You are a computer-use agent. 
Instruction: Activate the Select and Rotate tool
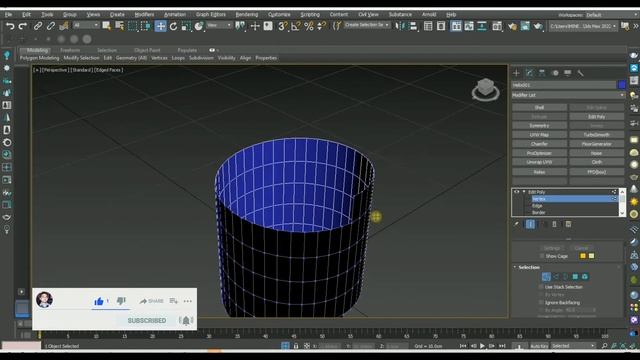173,26
